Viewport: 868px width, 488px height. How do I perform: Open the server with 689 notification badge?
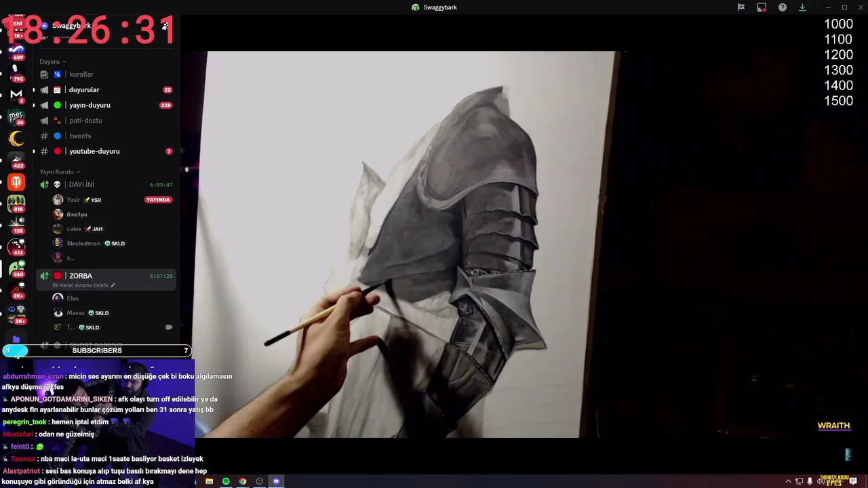pyautogui.click(x=16, y=52)
